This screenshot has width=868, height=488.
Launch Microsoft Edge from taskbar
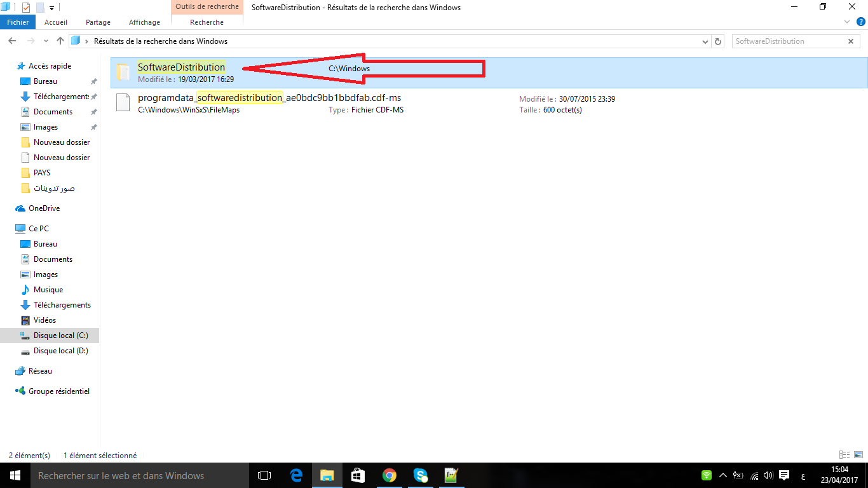[x=296, y=475]
